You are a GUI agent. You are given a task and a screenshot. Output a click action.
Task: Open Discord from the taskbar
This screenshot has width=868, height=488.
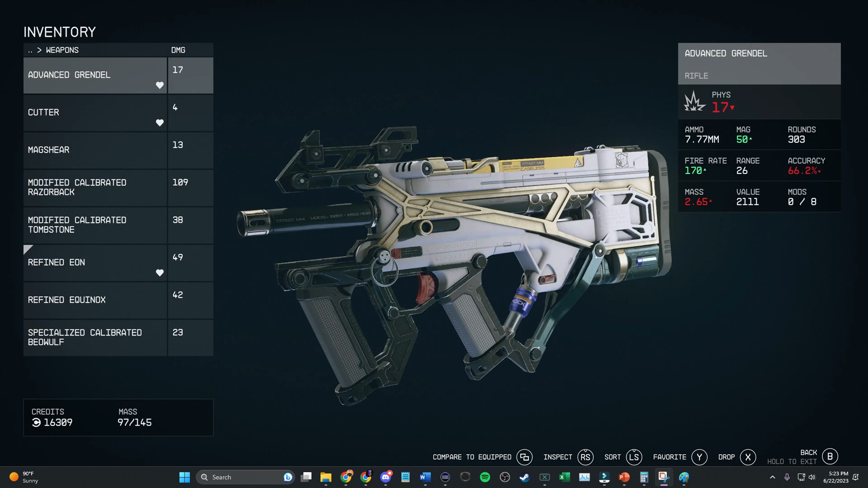[x=386, y=477]
